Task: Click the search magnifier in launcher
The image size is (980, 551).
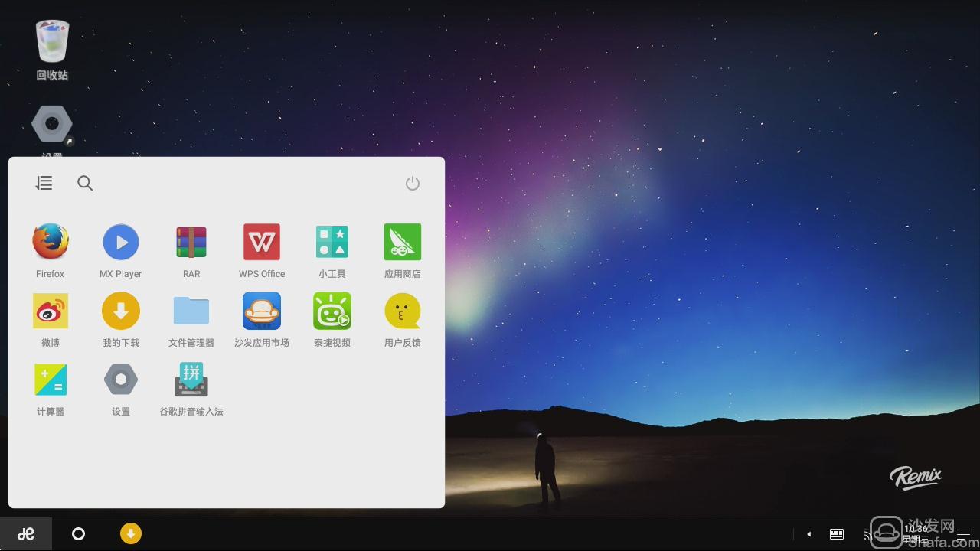Action: (85, 183)
